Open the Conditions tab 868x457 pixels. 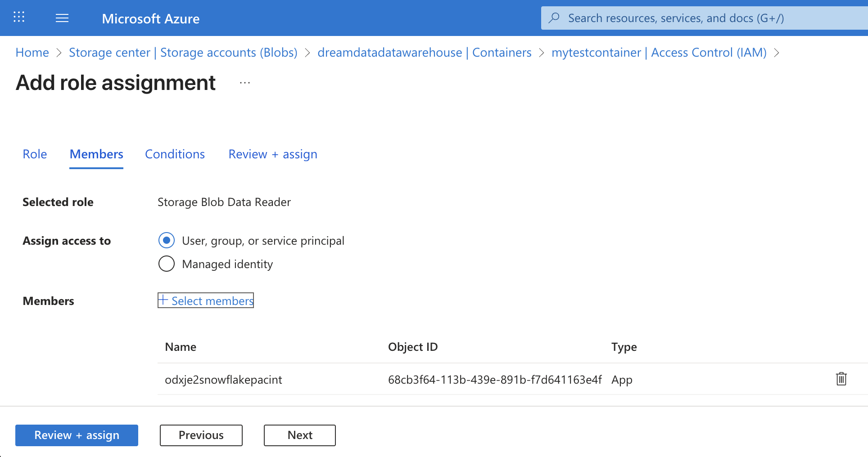click(175, 154)
